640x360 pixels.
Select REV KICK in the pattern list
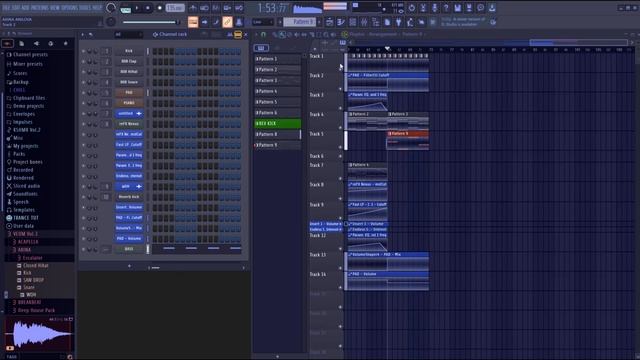tap(278, 123)
